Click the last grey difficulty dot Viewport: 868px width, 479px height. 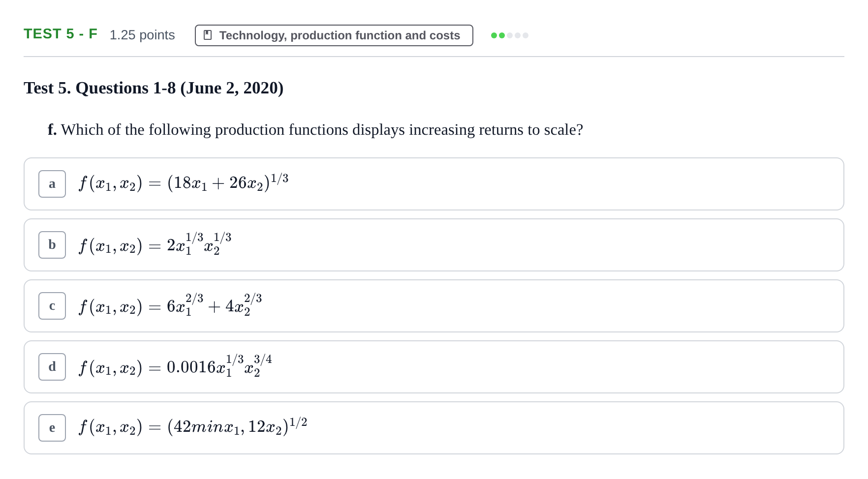(526, 35)
